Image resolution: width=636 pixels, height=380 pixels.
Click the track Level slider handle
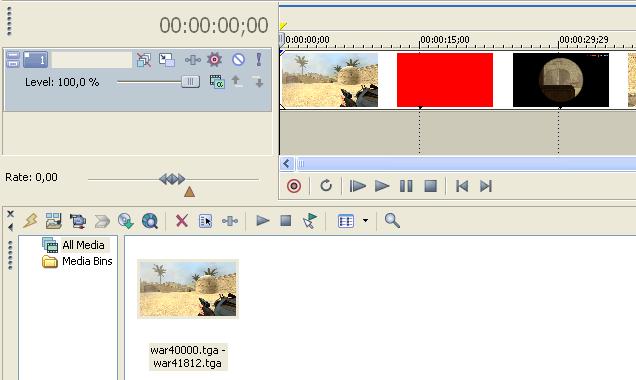(x=190, y=82)
